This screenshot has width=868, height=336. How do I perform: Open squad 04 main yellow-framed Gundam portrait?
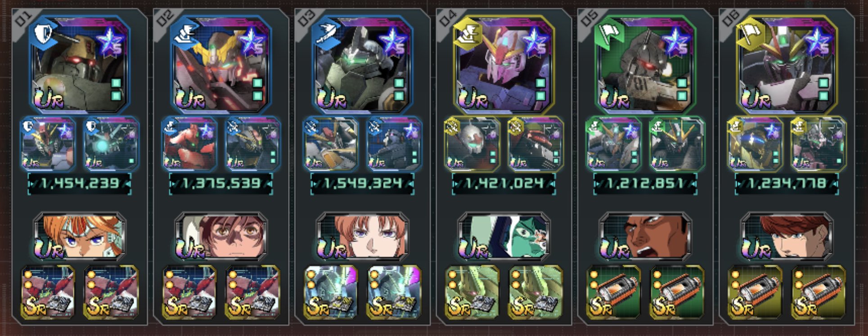(504, 64)
